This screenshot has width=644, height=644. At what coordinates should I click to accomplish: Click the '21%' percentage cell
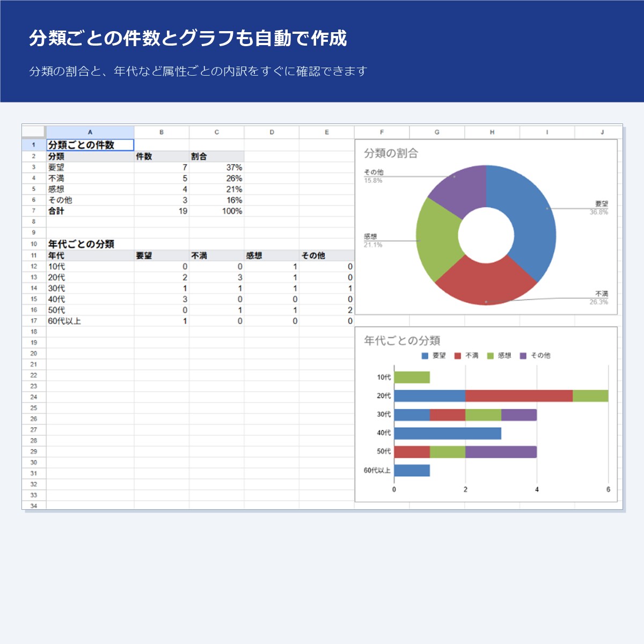[217, 189]
